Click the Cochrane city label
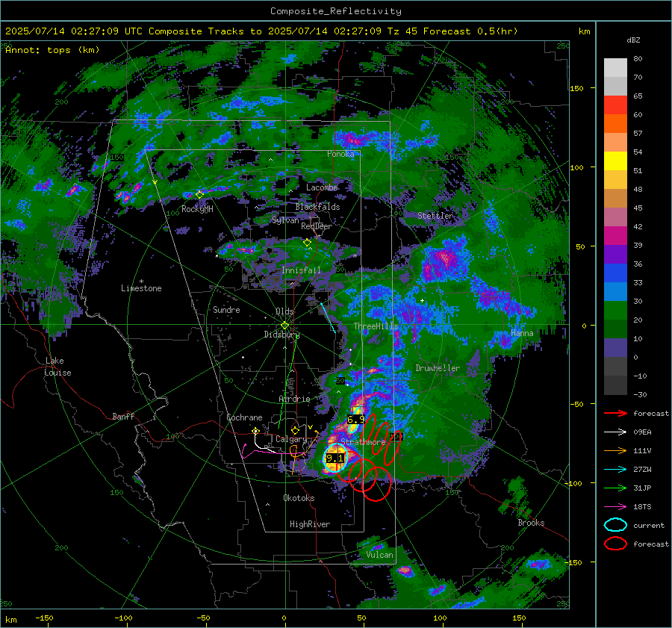This screenshot has width=672, height=628. [x=244, y=417]
